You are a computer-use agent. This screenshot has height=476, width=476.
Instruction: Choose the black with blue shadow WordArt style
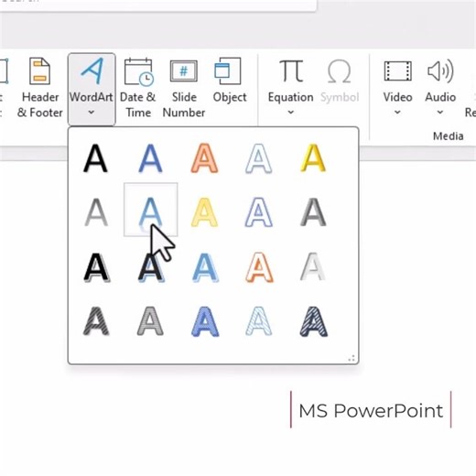[x=151, y=267]
